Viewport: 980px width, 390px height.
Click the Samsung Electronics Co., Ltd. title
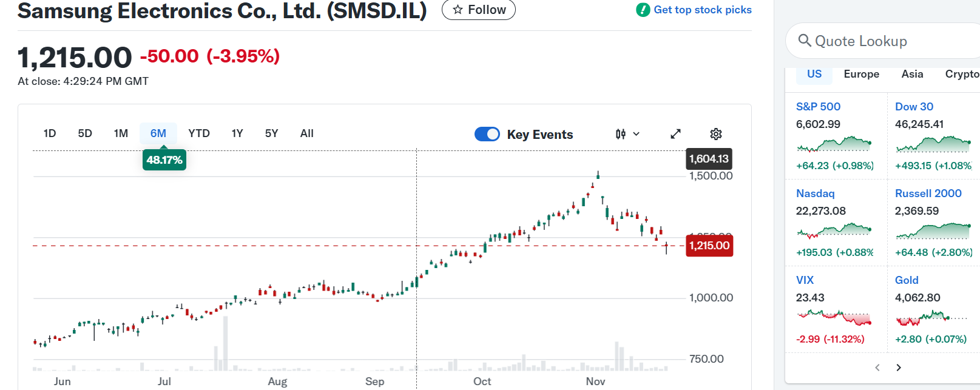point(222,10)
